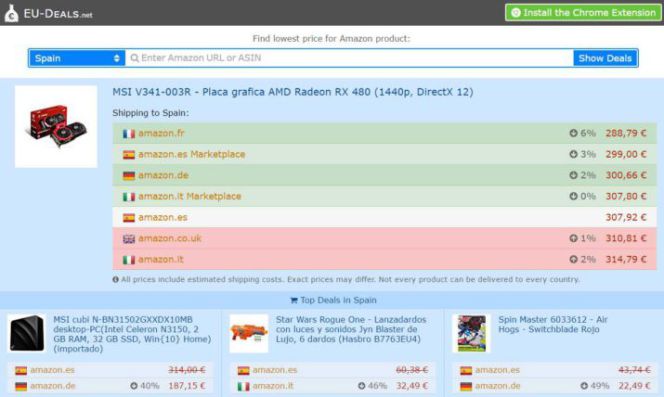Screen dimensions: 664x397
Task: Open the Star Wars Rogue One deal title
Action: 351,329
